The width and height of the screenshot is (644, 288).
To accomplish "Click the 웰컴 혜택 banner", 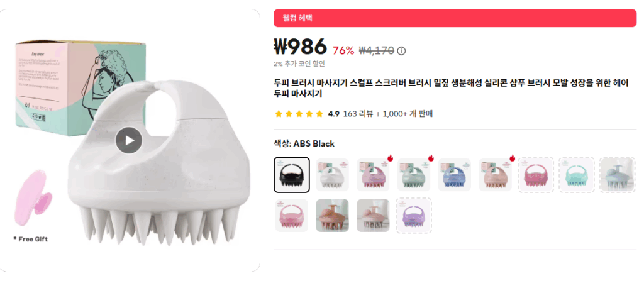I will (x=455, y=18).
